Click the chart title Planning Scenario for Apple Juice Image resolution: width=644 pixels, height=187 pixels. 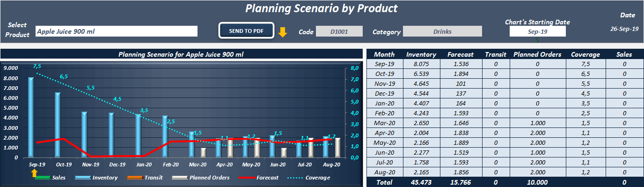(x=181, y=54)
